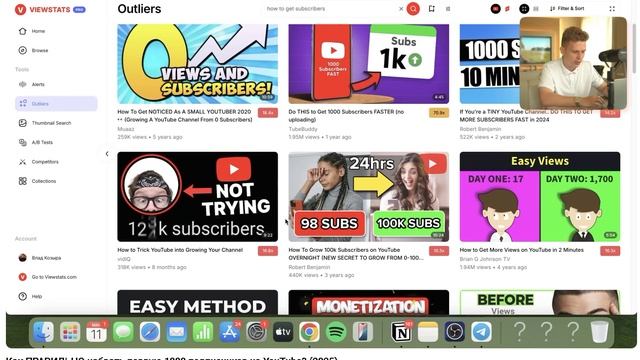Click the Competitors sidebar icon

[x=22, y=162]
